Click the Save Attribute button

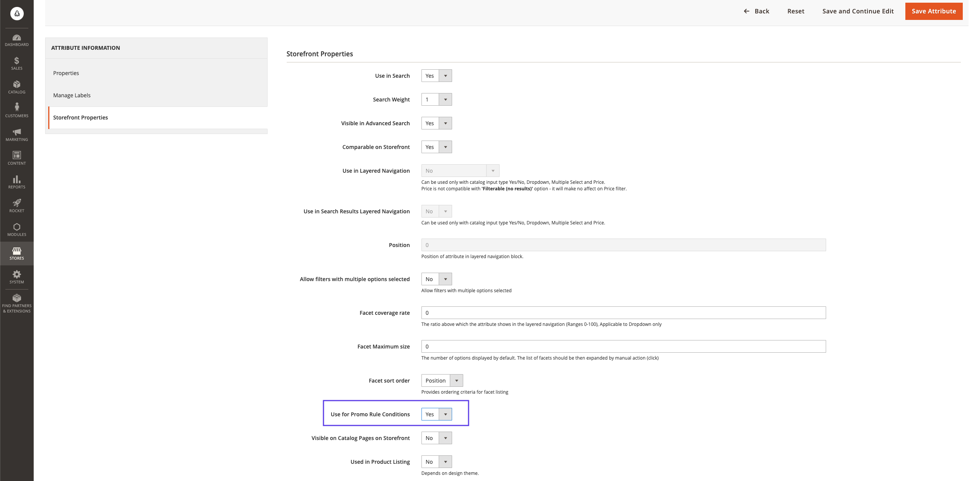tap(933, 11)
